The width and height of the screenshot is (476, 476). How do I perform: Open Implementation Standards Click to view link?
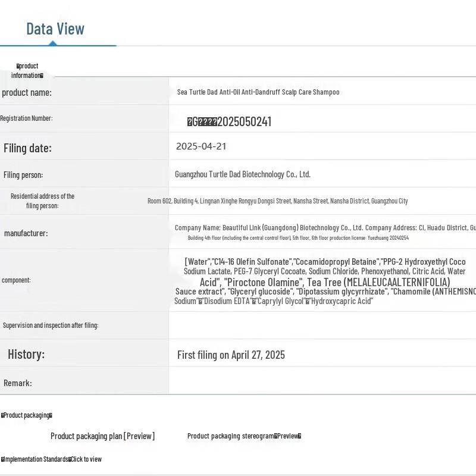[x=51, y=459]
